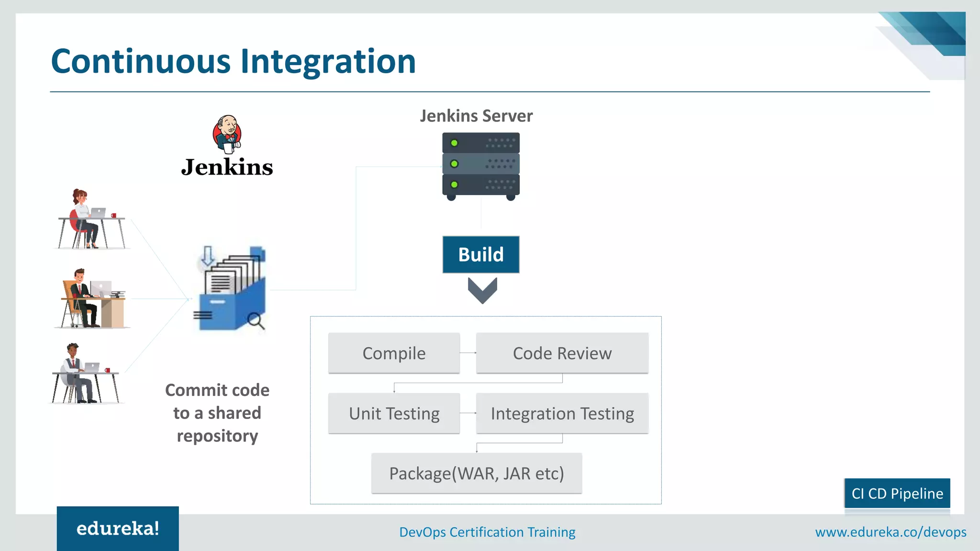Image resolution: width=980 pixels, height=551 pixels.
Task: Select the Code Review stage box
Action: coord(562,353)
